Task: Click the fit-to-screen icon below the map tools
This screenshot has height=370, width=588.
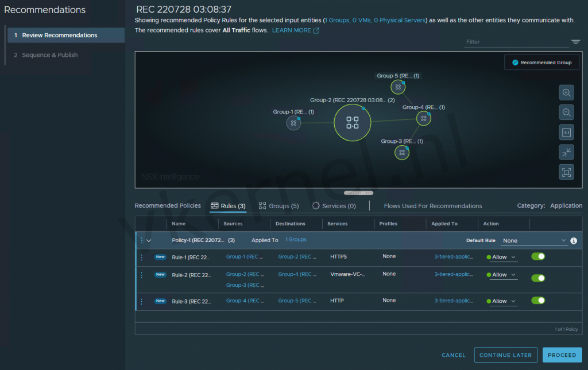Action: pos(566,172)
